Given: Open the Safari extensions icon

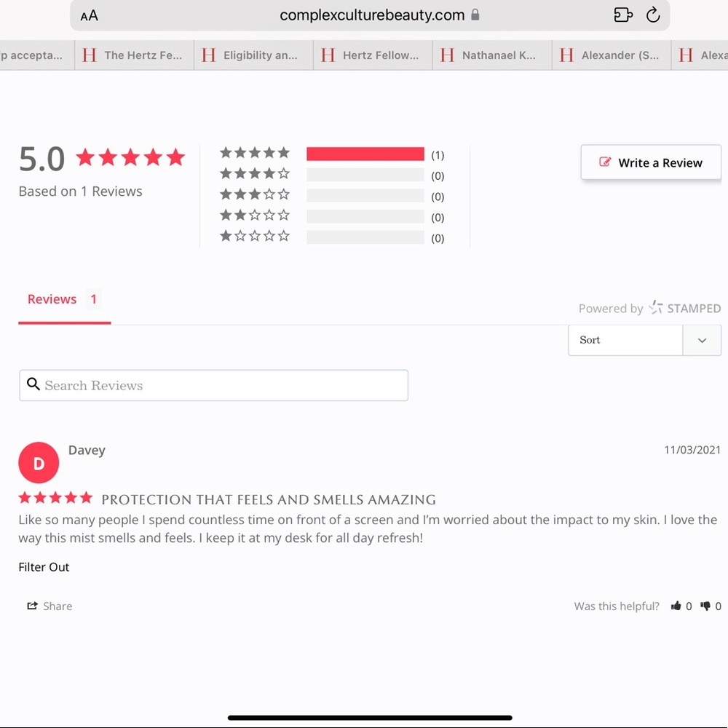Looking at the screenshot, I should [x=623, y=15].
